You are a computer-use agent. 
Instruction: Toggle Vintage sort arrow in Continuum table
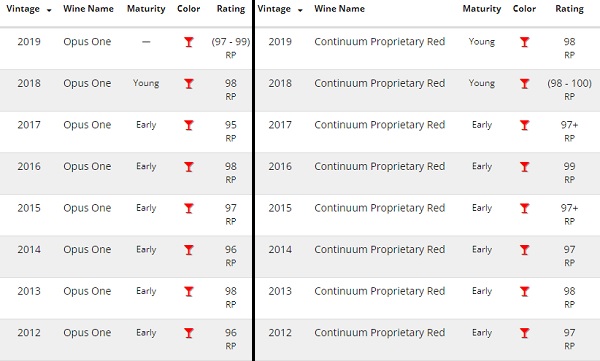coord(300,10)
